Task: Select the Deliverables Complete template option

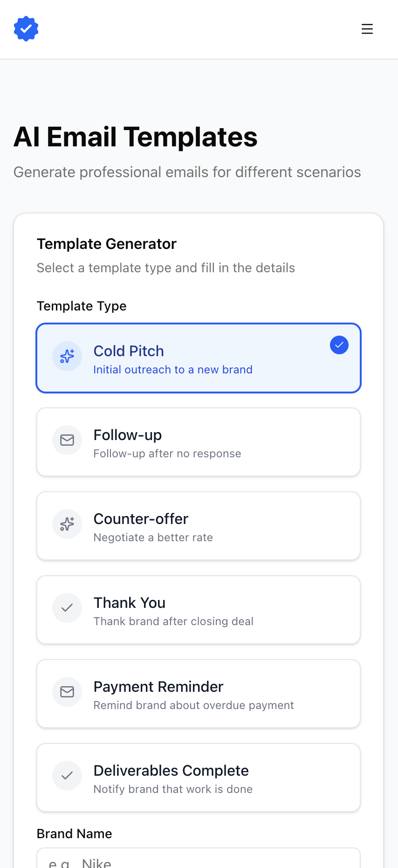Action: 199,777
